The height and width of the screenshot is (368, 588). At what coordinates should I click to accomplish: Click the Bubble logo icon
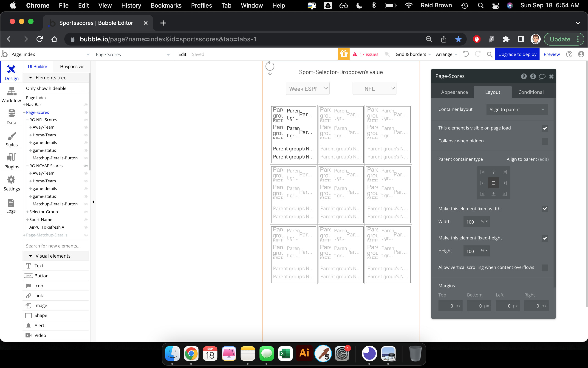pyautogui.click(x=4, y=54)
